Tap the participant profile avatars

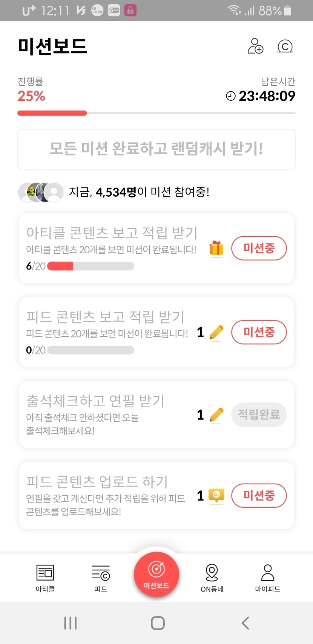coord(41,192)
